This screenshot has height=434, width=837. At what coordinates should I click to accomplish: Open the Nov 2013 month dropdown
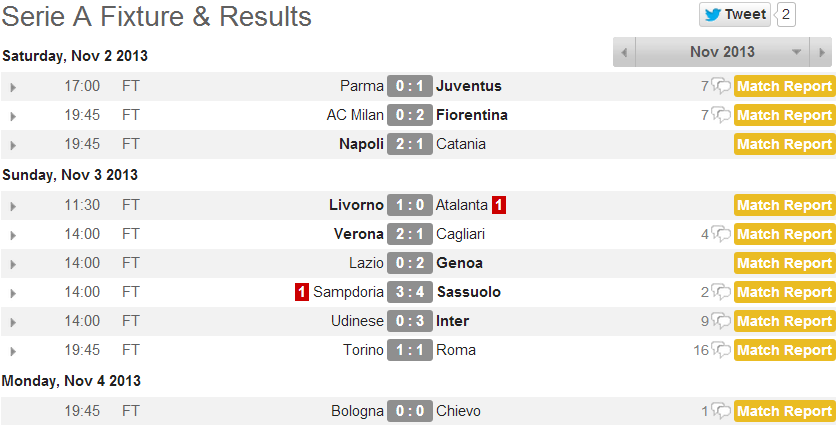pos(797,52)
